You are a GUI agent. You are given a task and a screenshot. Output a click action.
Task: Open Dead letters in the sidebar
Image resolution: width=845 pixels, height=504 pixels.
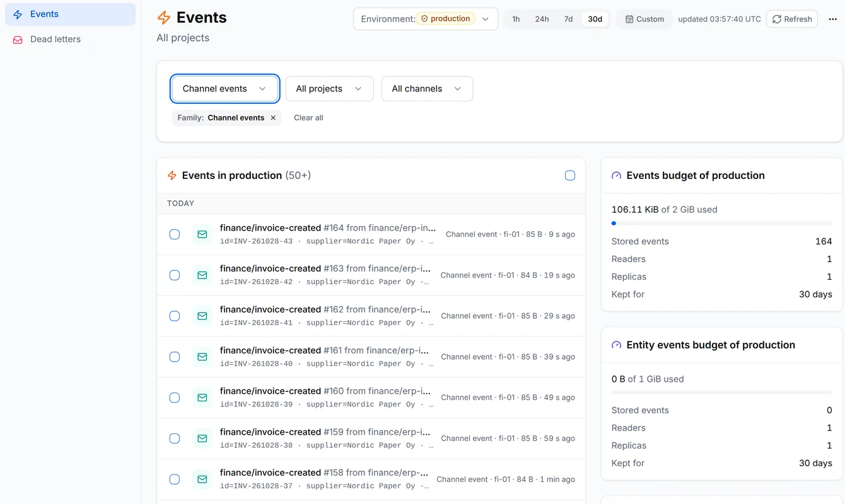tap(70, 39)
